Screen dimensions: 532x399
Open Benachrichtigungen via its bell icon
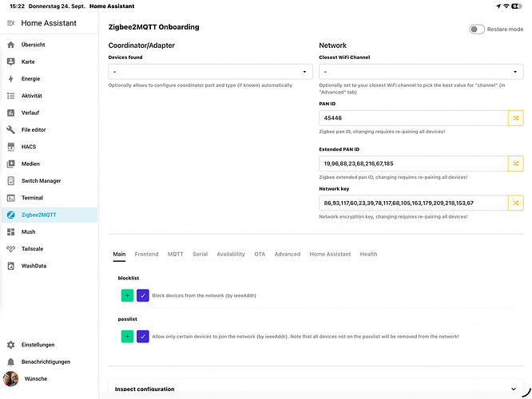[11, 361]
